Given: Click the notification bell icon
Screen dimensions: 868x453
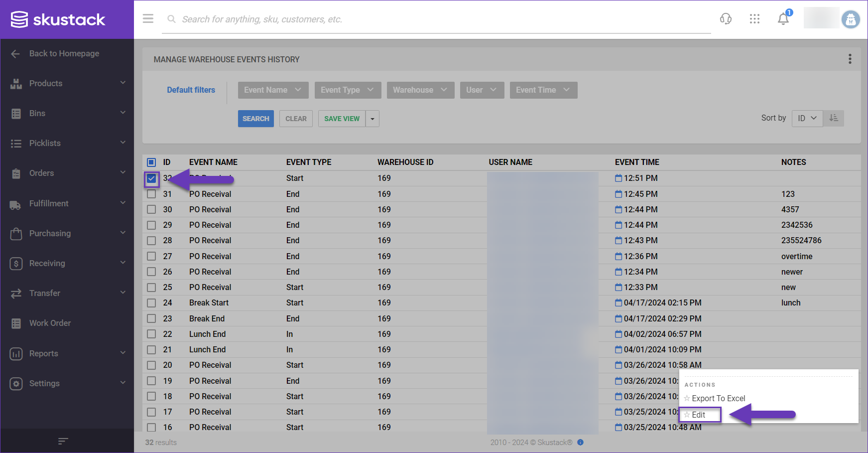Looking at the screenshot, I should [x=783, y=19].
